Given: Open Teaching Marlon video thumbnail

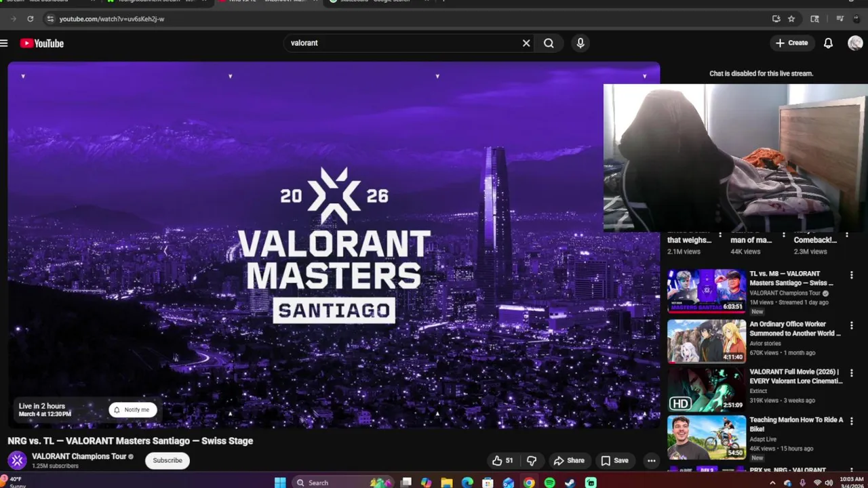Looking at the screenshot, I should 706,437.
